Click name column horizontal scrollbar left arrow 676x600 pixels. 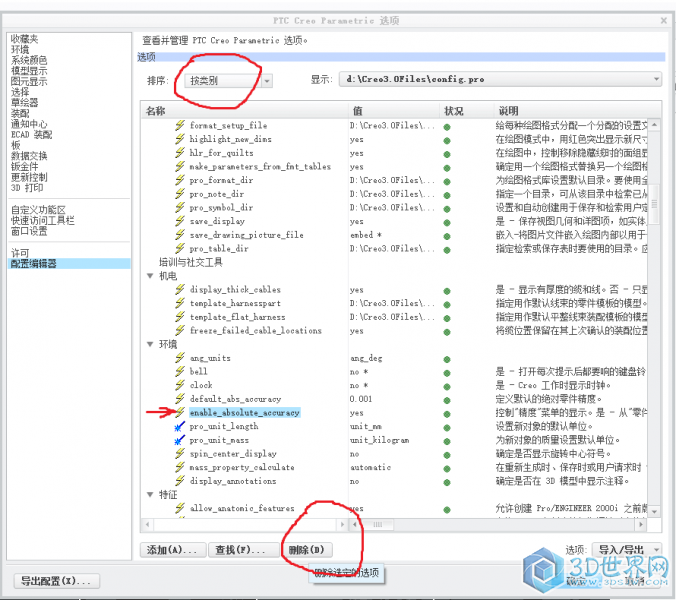click(147, 525)
